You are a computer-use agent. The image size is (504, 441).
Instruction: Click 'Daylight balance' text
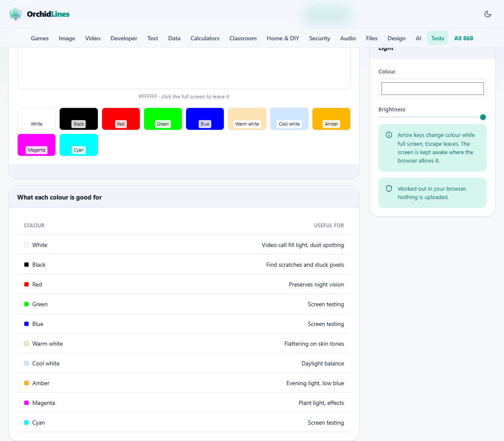tap(323, 363)
